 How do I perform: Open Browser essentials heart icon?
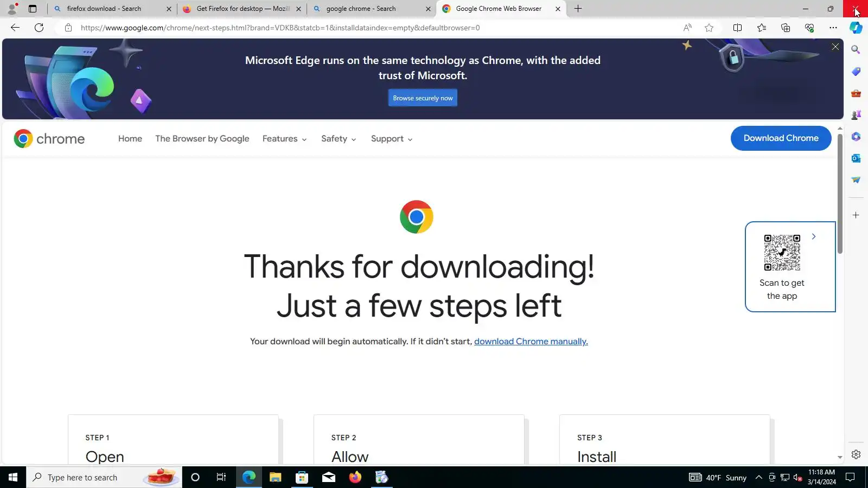(809, 28)
